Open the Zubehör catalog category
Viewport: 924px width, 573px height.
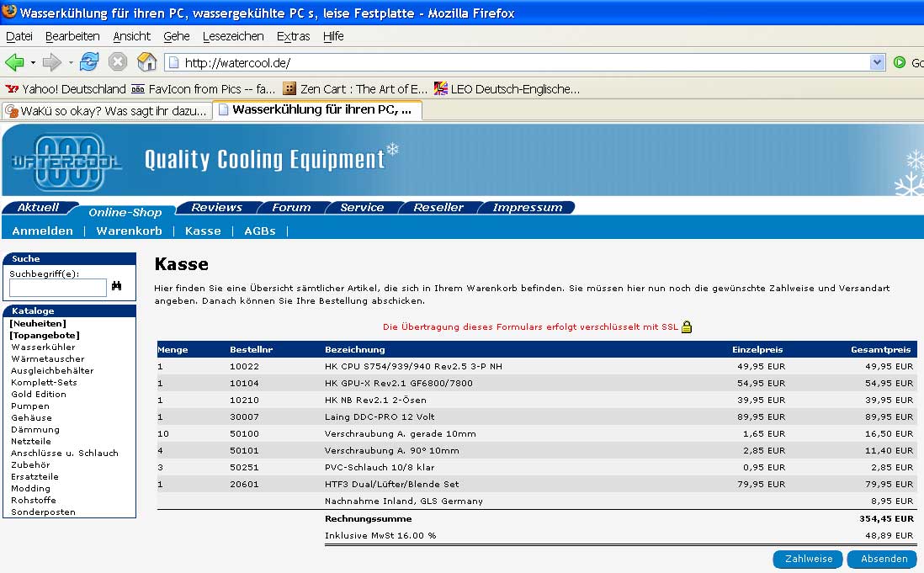pos(30,464)
